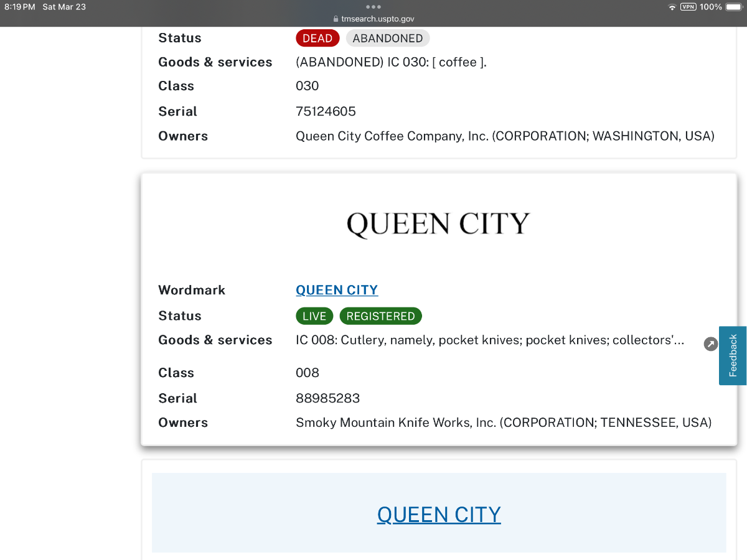Select class value 008

[x=308, y=373]
